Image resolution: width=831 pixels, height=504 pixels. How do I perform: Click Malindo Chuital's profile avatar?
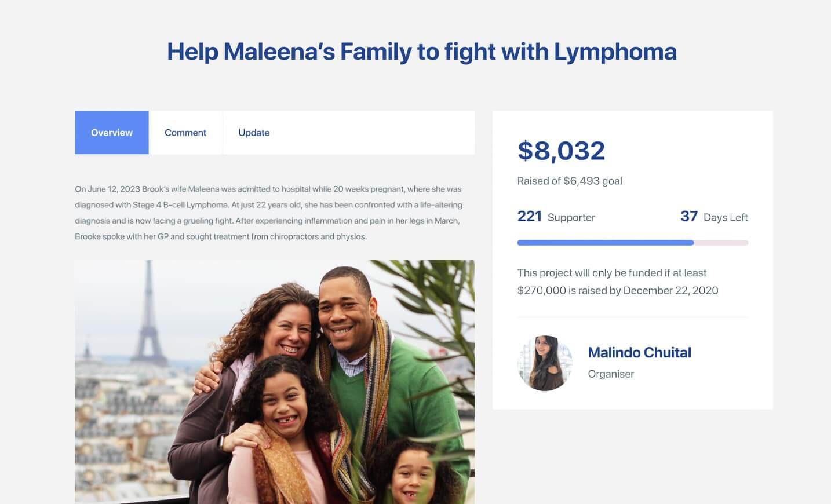(545, 363)
